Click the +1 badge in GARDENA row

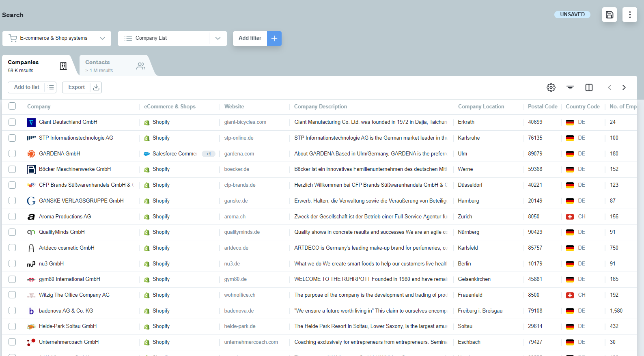pyautogui.click(x=208, y=154)
